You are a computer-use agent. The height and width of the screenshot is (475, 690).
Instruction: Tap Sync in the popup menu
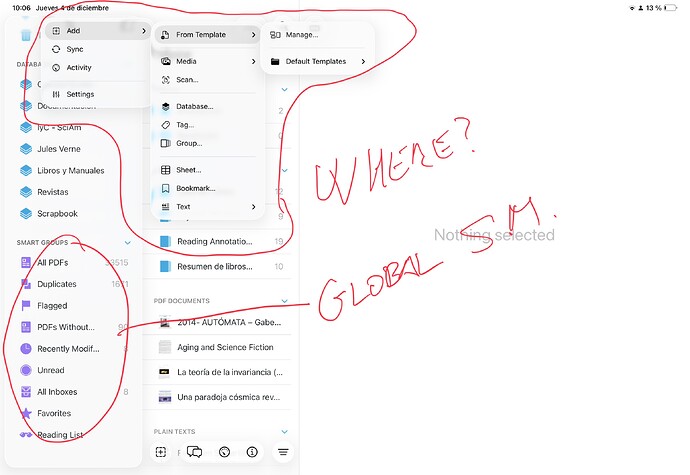point(74,49)
